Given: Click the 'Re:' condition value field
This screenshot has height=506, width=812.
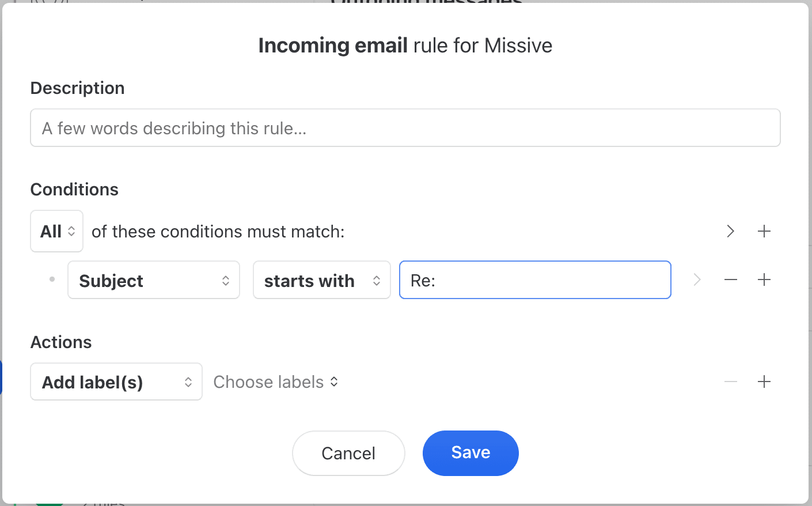Looking at the screenshot, I should tap(535, 280).
